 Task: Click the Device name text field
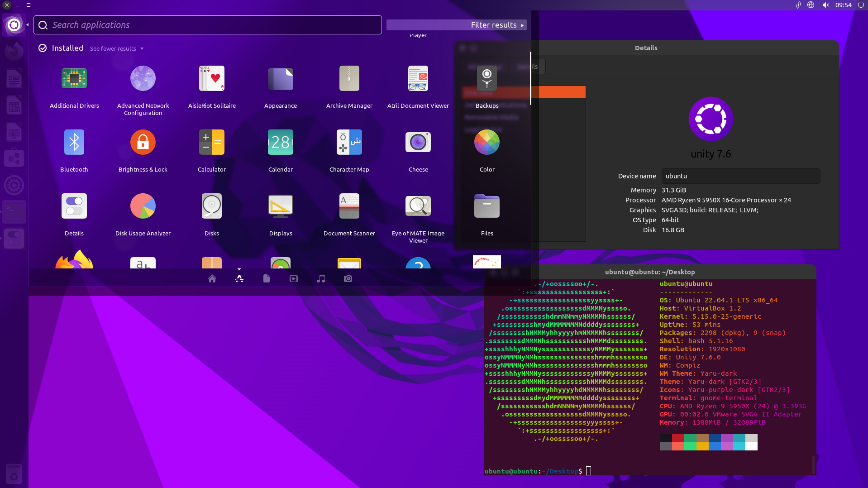tap(740, 176)
